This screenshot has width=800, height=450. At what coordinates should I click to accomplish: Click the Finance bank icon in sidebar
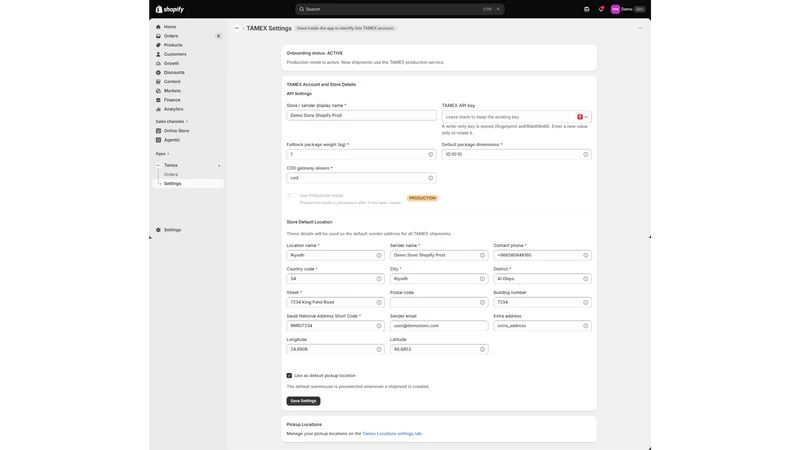pos(158,100)
